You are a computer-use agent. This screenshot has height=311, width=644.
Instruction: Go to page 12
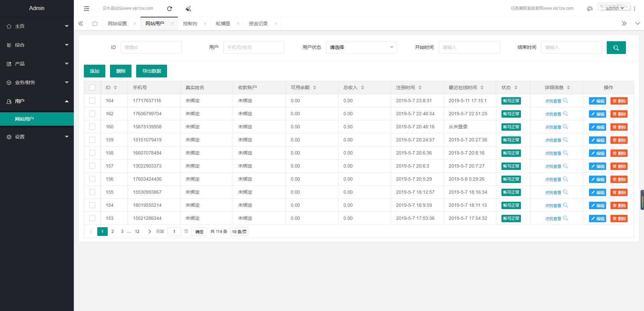click(137, 232)
